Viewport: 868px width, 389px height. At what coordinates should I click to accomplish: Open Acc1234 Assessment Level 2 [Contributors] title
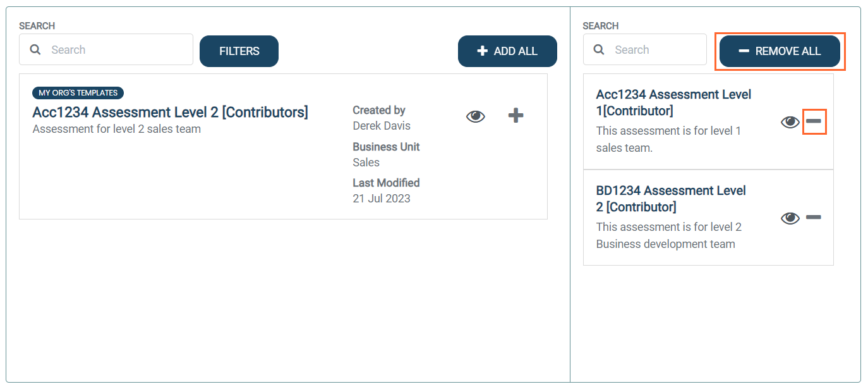[171, 113]
